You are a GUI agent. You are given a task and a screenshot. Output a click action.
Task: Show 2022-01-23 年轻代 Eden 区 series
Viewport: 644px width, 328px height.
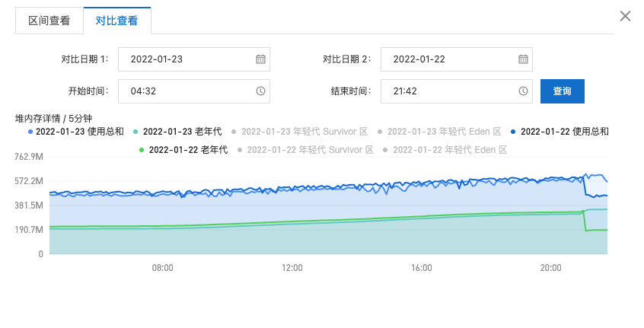pyautogui.click(x=439, y=132)
